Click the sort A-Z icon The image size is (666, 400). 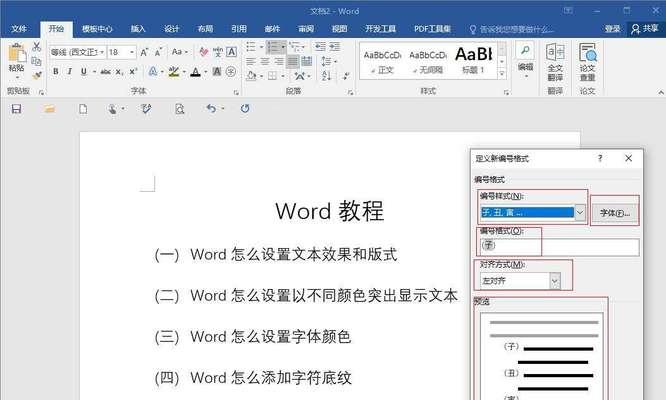coord(327,76)
